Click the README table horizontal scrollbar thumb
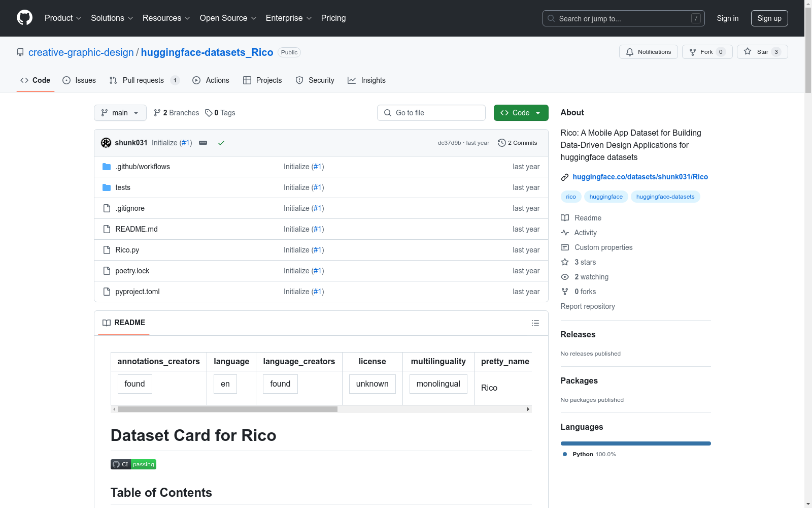 tap(228, 409)
